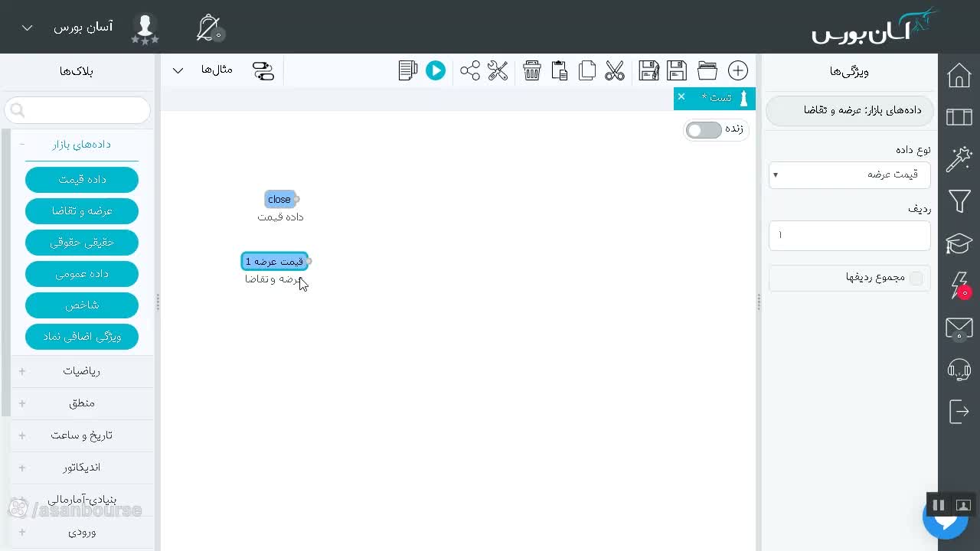Add the داده قیمت block
Viewport: 980px width, 551px height.
[82, 179]
